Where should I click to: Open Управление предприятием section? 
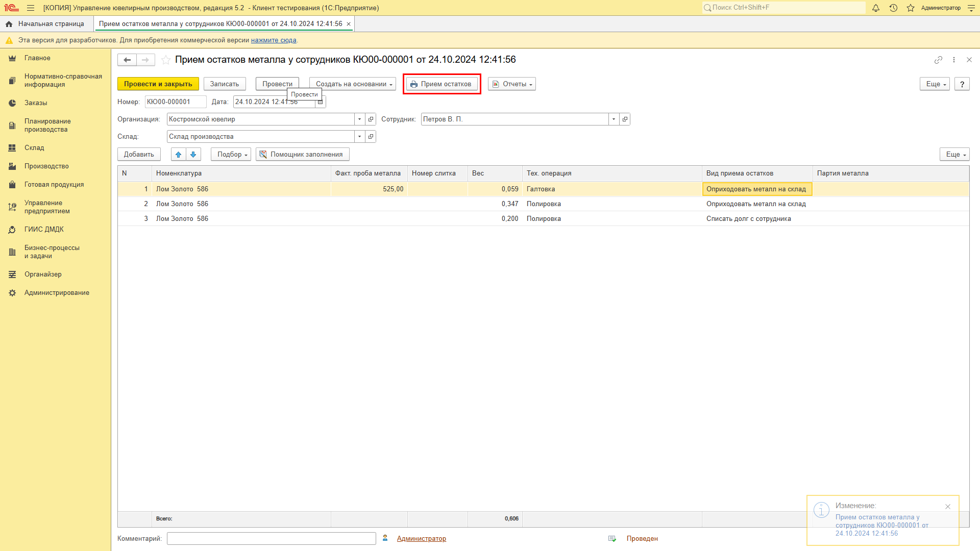click(47, 207)
